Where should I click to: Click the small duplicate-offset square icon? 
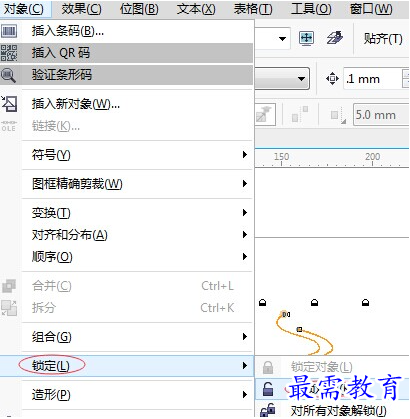[x=338, y=116]
